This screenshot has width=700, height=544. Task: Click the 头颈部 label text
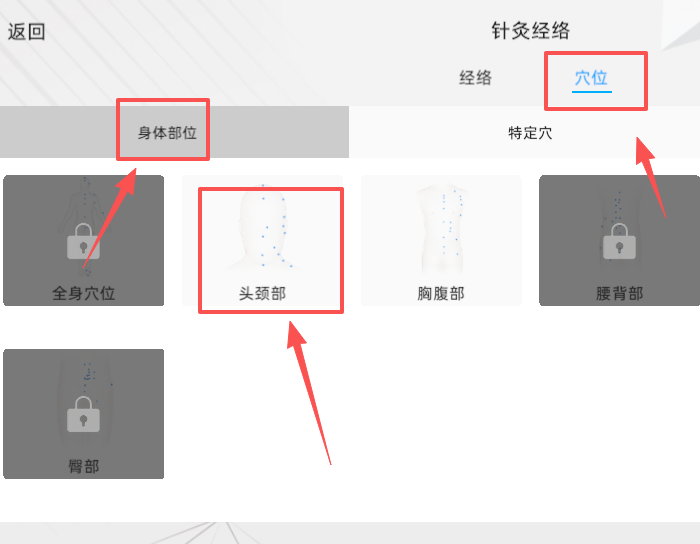click(262, 293)
